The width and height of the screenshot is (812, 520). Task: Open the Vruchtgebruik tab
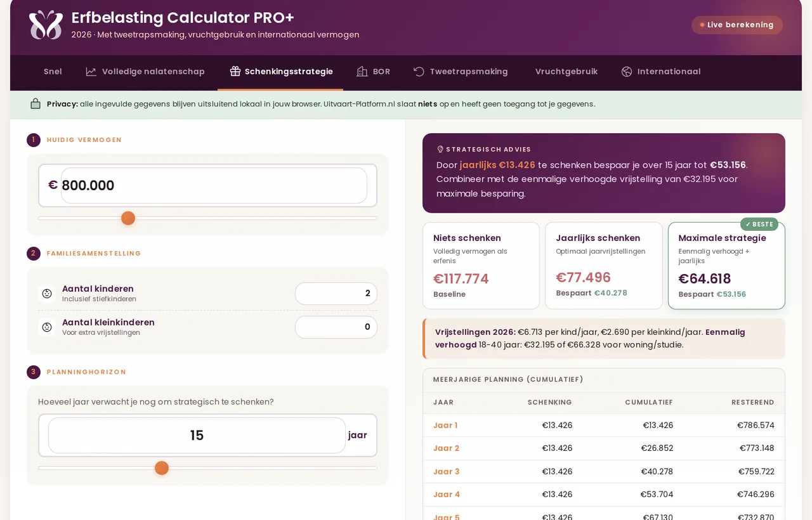pyautogui.click(x=566, y=72)
